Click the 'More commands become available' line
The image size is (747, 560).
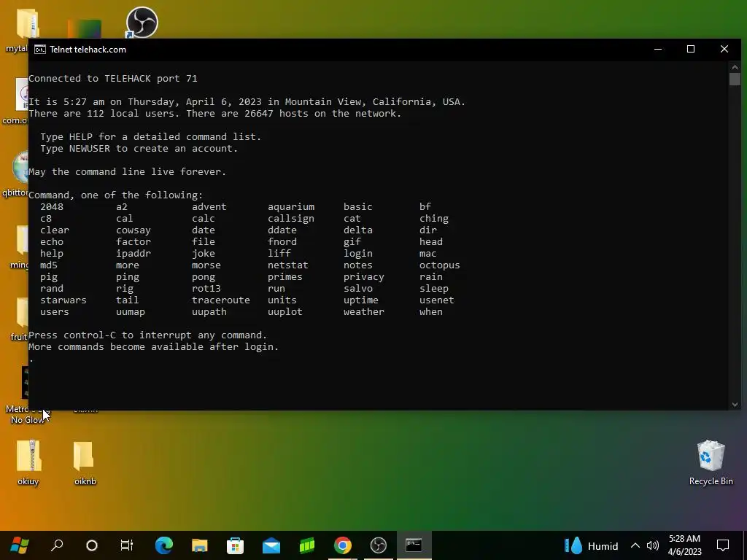click(154, 347)
